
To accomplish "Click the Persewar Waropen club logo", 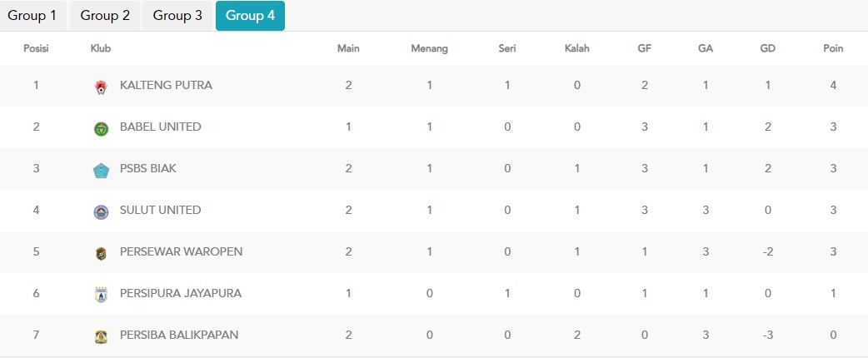I will pyautogui.click(x=101, y=253).
